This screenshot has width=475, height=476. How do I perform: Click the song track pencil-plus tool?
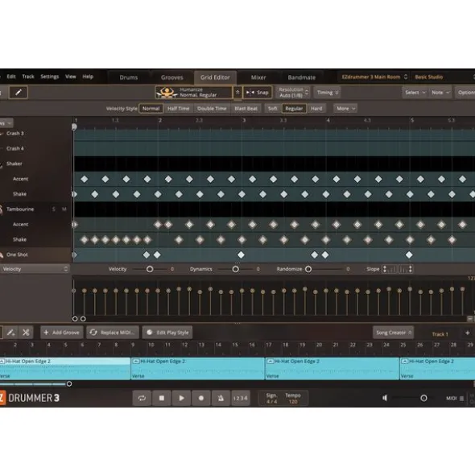tap(11, 333)
